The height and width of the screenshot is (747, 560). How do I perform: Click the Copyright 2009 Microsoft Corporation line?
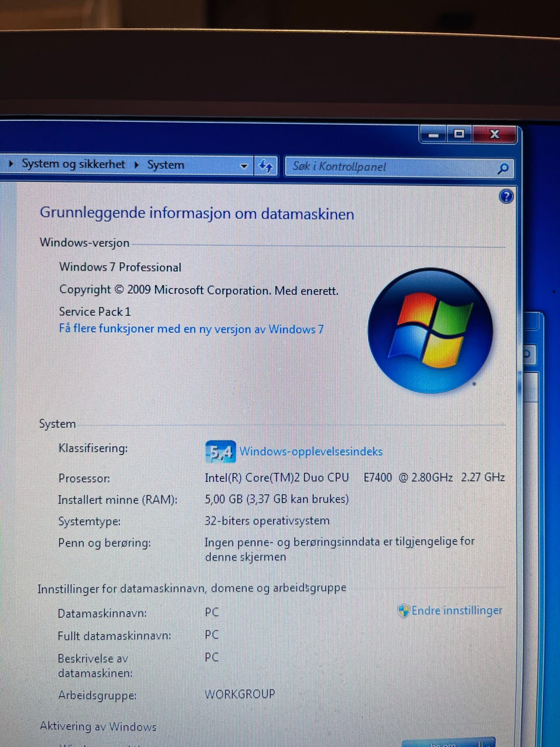click(199, 290)
